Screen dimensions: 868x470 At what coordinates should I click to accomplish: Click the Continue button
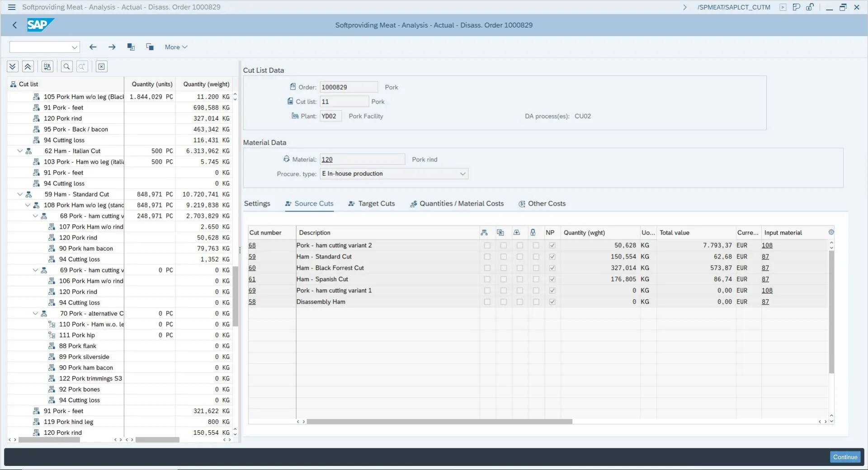pos(845,457)
